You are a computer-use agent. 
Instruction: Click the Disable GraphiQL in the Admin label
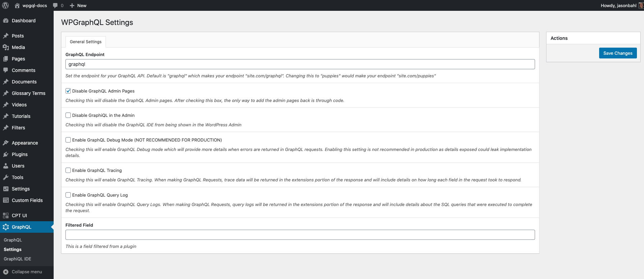tap(103, 115)
